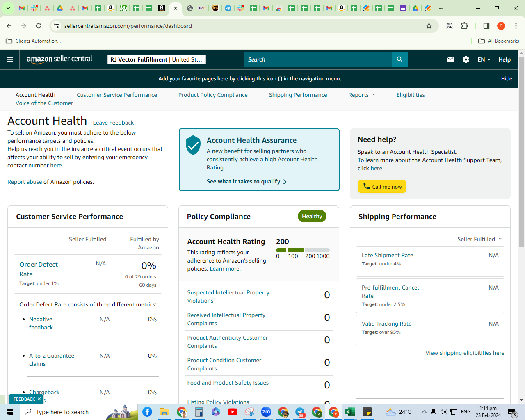Image resolution: width=525 pixels, height=420 pixels.
Task: Open Voice of the Customer tab
Action: pos(44,103)
